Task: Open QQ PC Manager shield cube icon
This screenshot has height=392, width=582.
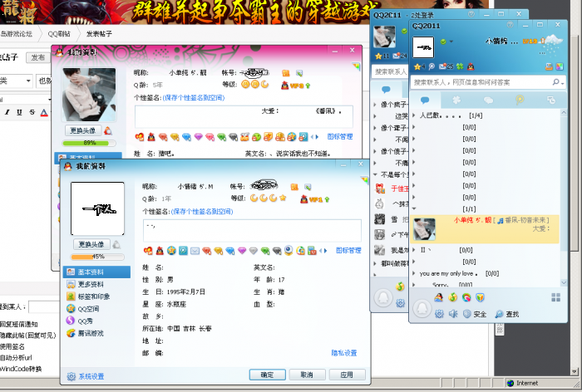Action: pos(480,297)
